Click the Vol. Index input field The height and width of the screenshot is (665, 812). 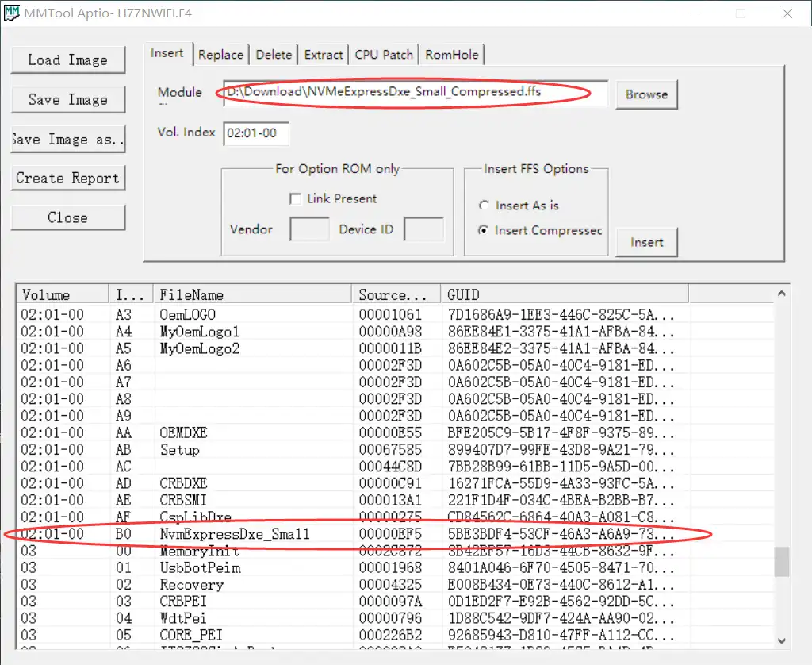(255, 133)
